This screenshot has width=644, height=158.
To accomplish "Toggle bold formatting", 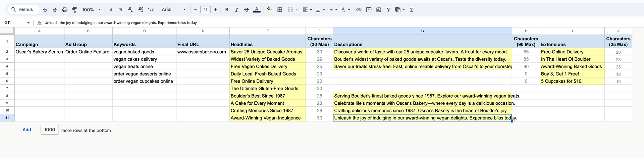I will (227, 10).
